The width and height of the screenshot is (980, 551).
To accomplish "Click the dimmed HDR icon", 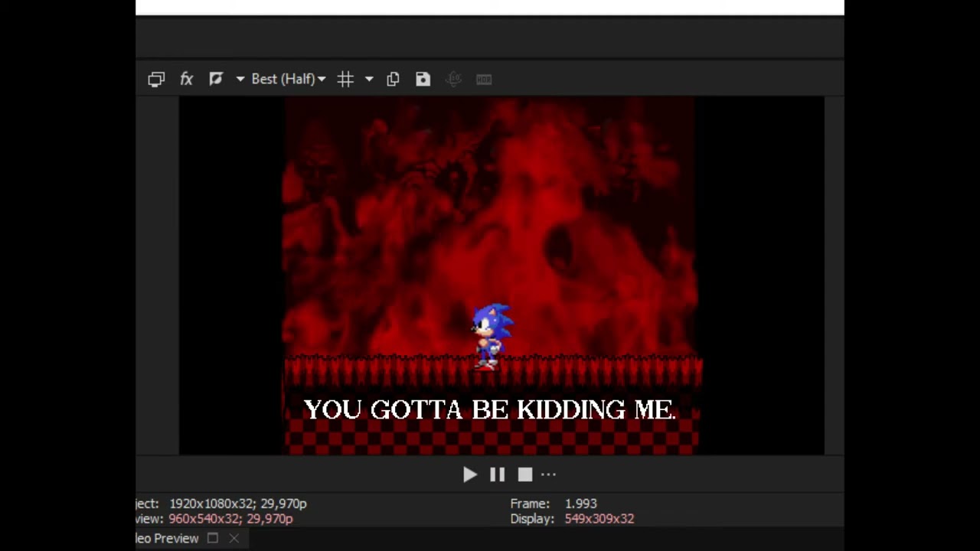I will tap(484, 79).
